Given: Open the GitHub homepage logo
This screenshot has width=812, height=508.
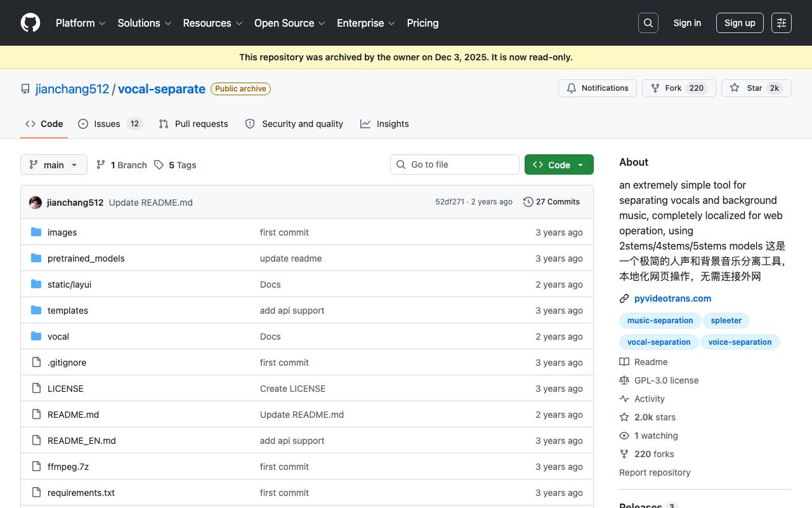Looking at the screenshot, I should tap(30, 23).
